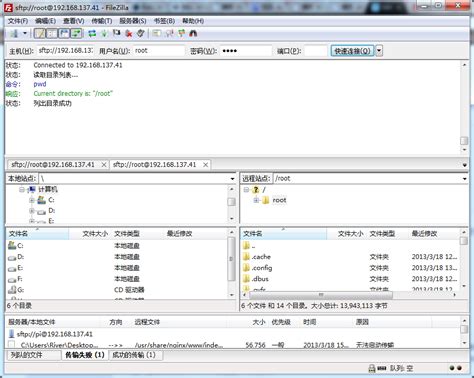Toggle the transfer queue display
474x378 pixels.
click(x=77, y=33)
